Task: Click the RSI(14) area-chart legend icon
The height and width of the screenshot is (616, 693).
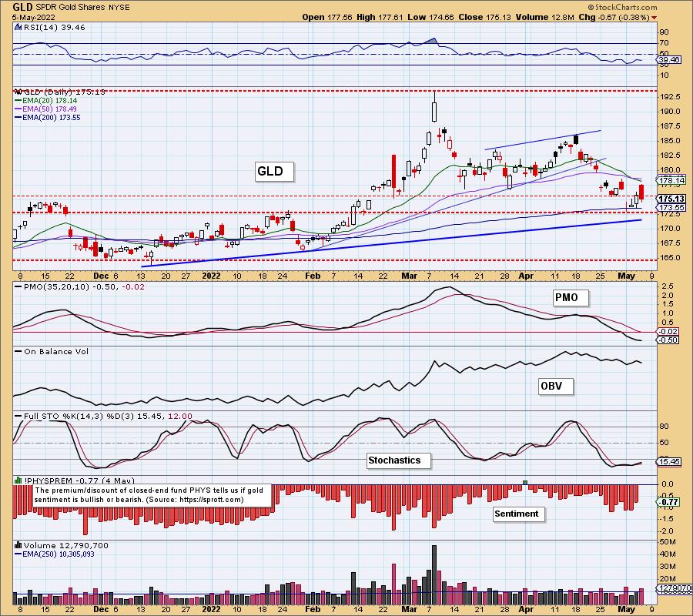Action: click(18, 27)
